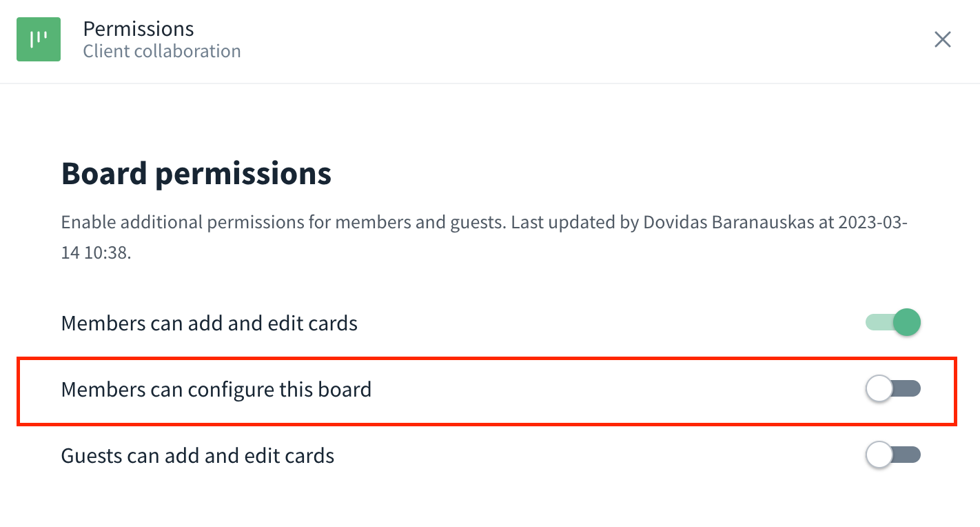Click white knob of Guests toggle
The width and height of the screenshot is (980, 527).
click(x=879, y=455)
